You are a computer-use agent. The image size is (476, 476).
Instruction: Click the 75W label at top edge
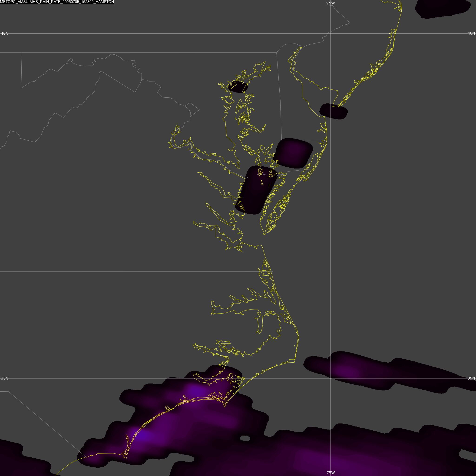coord(331,3)
